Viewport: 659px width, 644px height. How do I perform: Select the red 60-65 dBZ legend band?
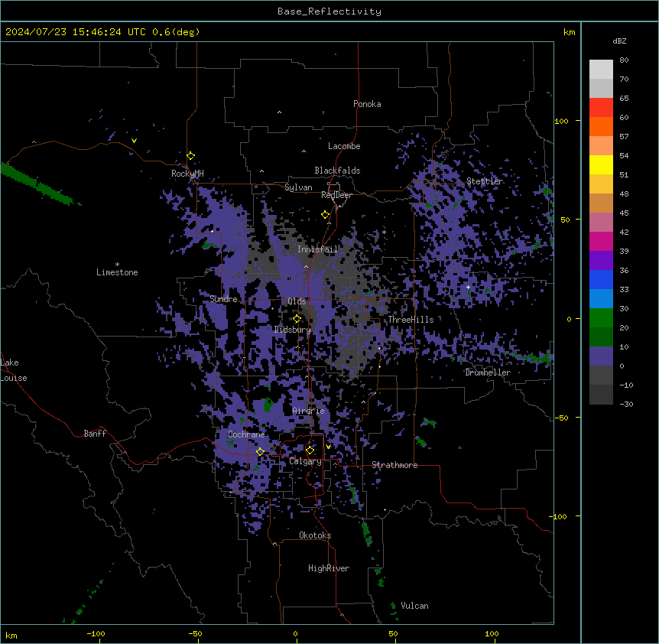point(601,107)
